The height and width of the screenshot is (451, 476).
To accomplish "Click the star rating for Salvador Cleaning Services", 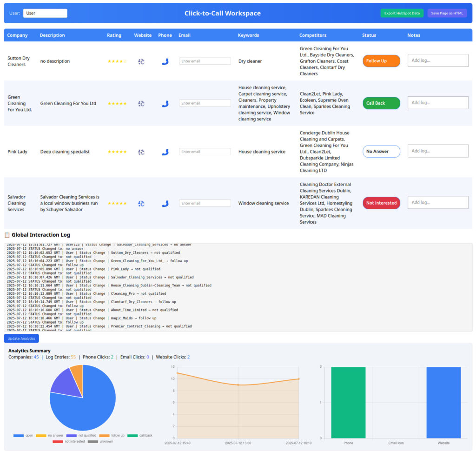I will click(x=117, y=204).
